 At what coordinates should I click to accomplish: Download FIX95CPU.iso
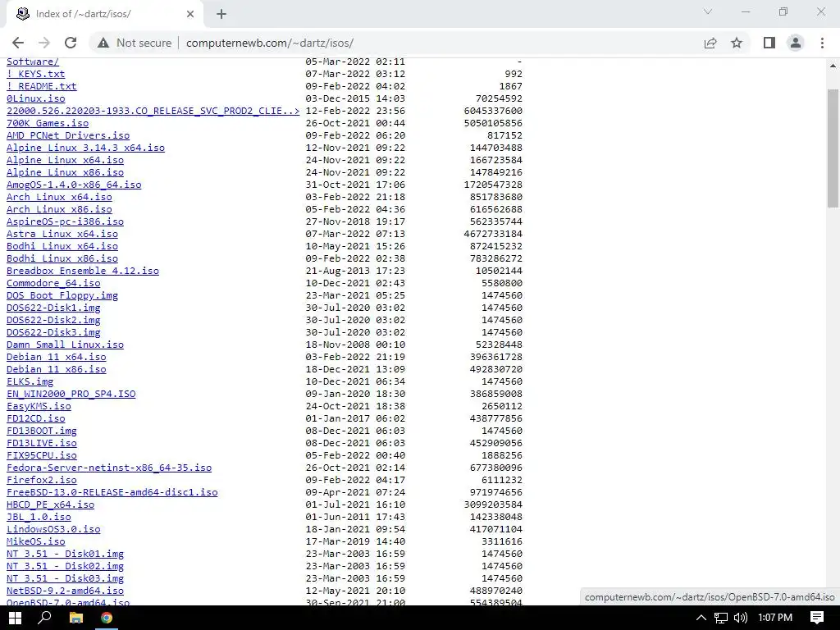[42, 456]
